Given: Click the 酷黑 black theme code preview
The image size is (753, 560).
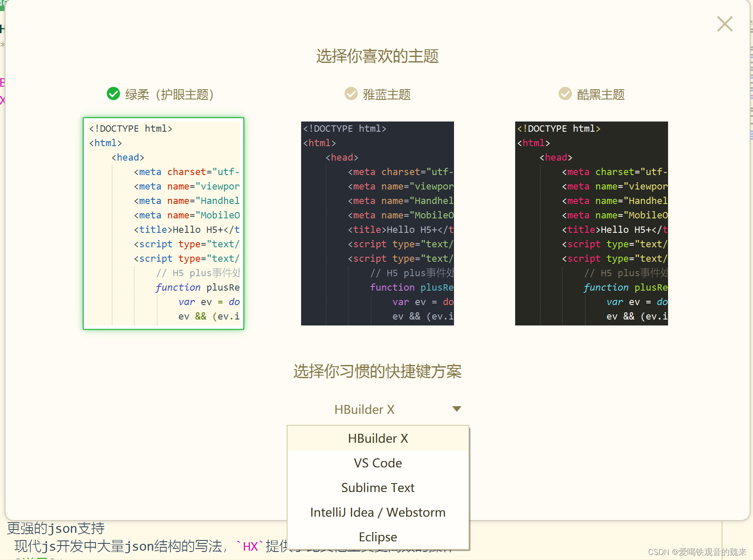Looking at the screenshot, I should tap(592, 223).
